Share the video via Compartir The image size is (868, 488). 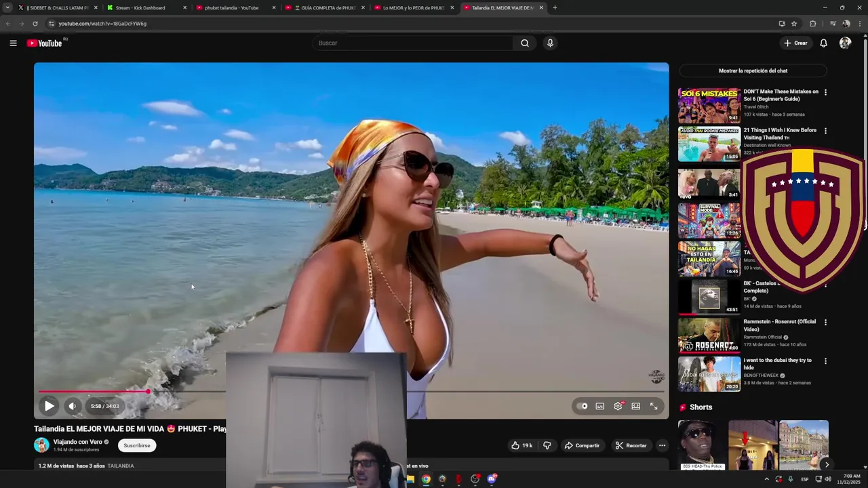click(x=583, y=445)
